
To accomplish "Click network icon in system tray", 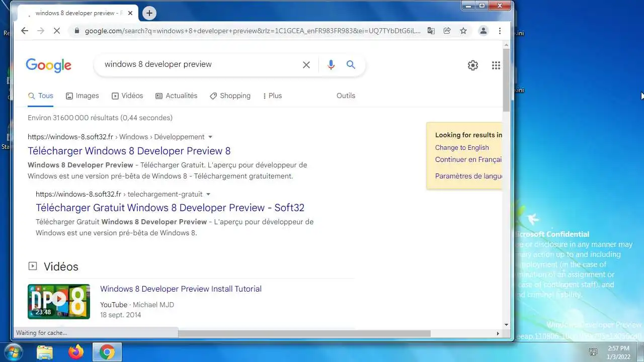I will tap(593, 351).
